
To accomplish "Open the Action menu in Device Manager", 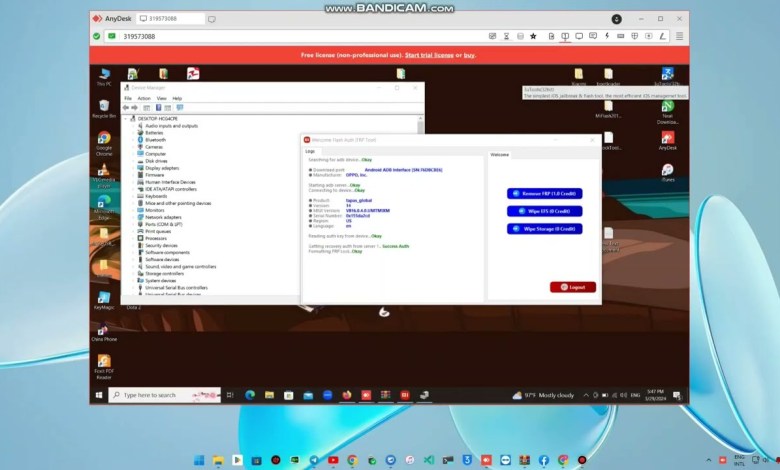I will (x=144, y=98).
